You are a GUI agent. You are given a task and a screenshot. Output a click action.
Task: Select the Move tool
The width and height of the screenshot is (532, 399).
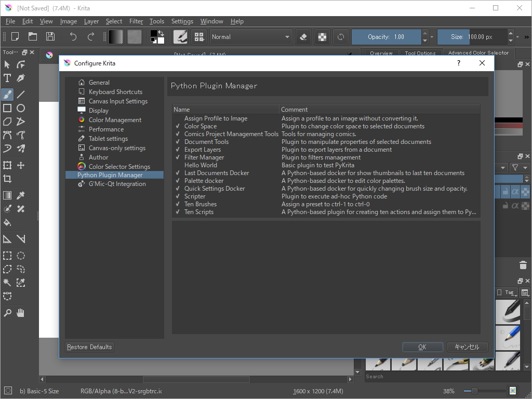(x=21, y=165)
